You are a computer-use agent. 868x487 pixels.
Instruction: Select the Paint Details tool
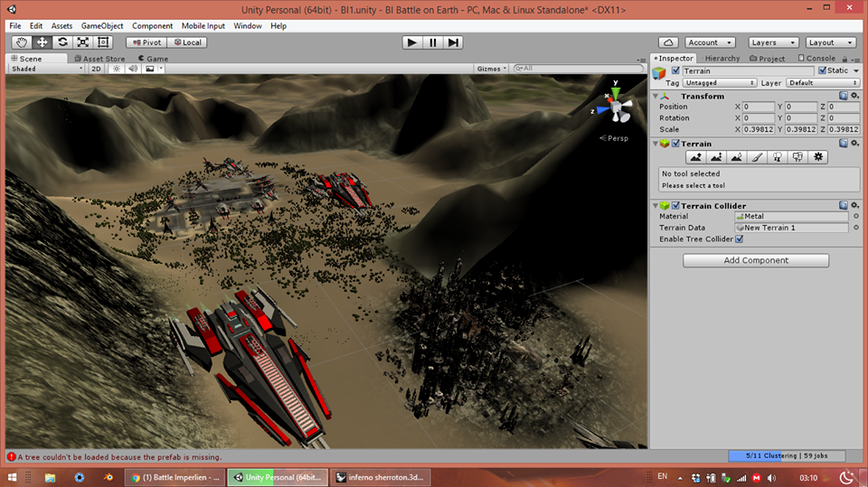pyautogui.click(x=797, y=157)
